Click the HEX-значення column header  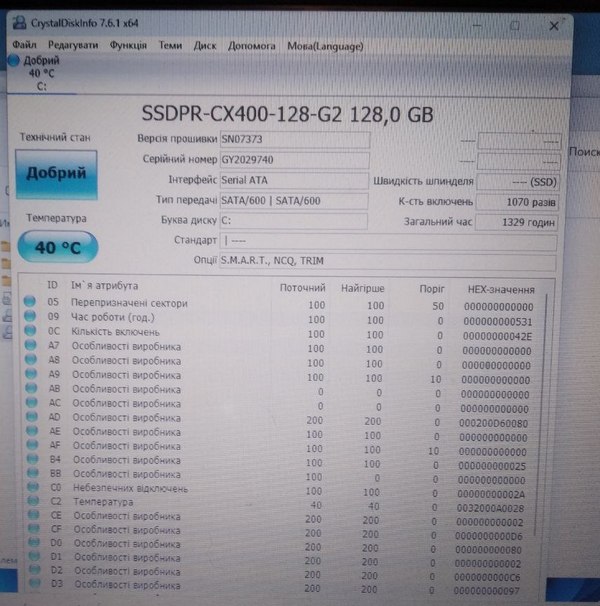point(501,288)
